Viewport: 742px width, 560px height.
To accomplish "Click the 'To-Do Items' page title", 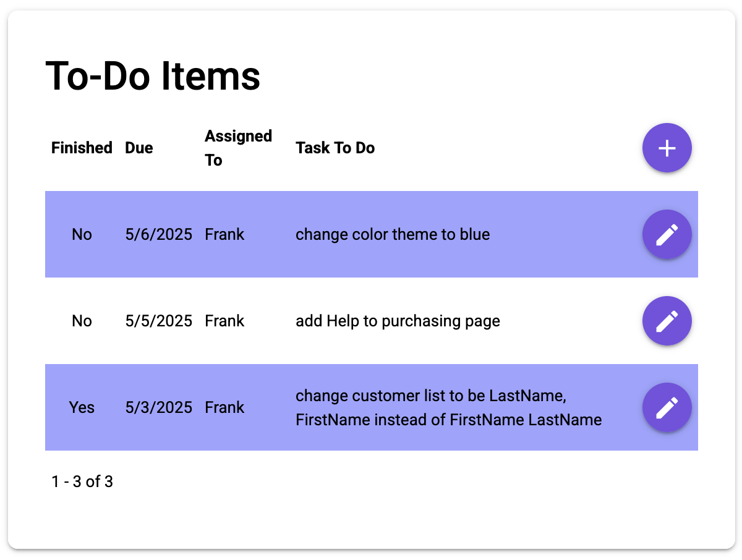I will coord(153,75).
